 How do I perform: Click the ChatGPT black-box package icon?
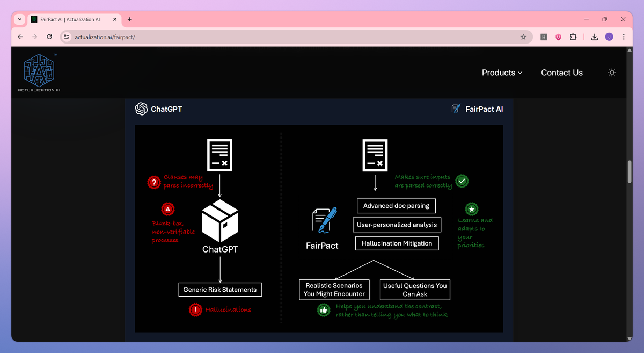pos(220,221)
